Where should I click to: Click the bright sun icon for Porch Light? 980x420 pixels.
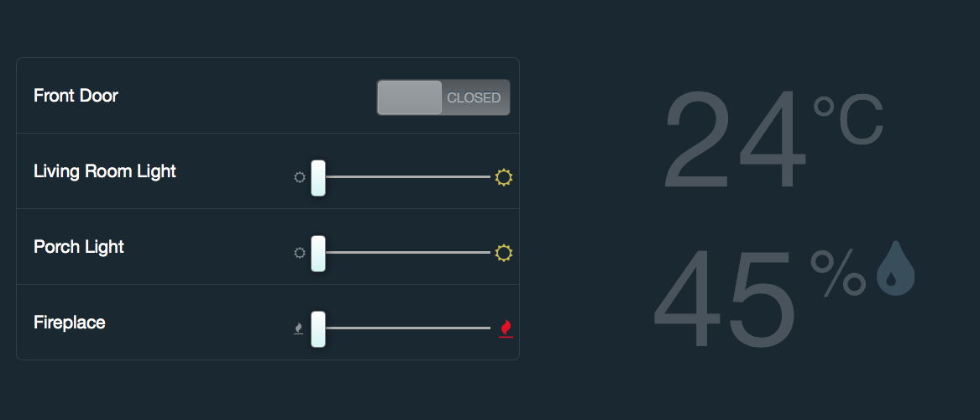[504, 253]
